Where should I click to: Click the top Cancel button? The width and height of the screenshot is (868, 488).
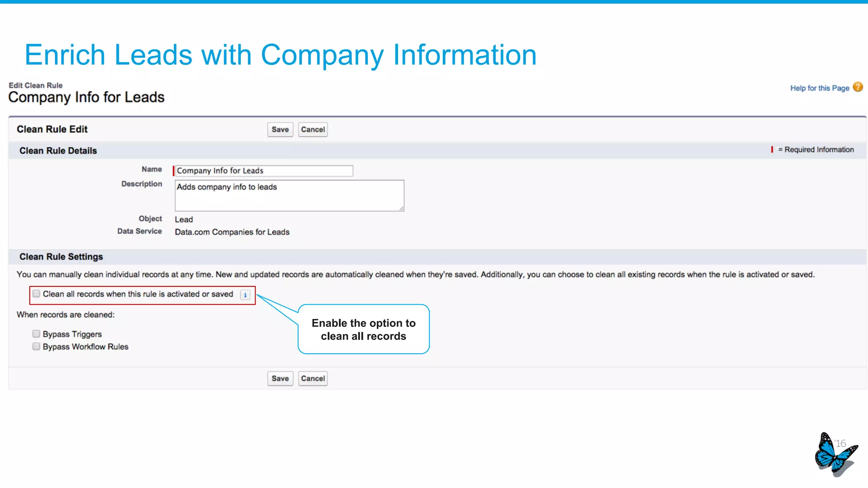(313, 130)
